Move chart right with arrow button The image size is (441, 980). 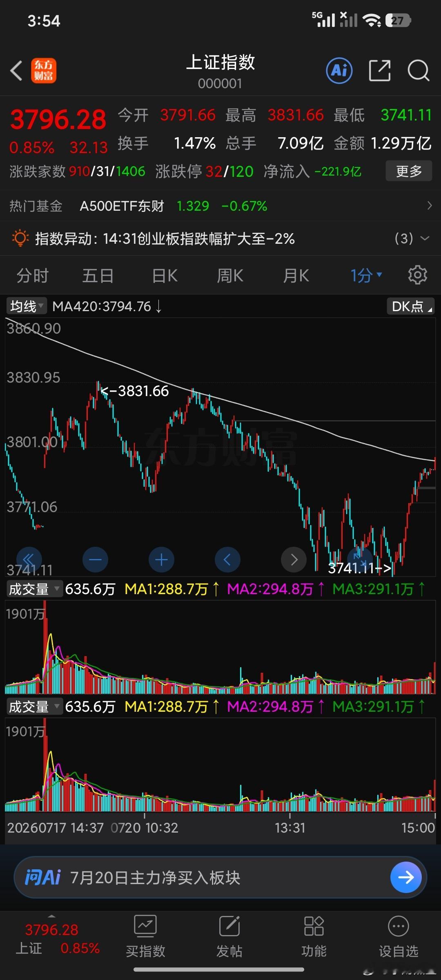pos(294,559)
